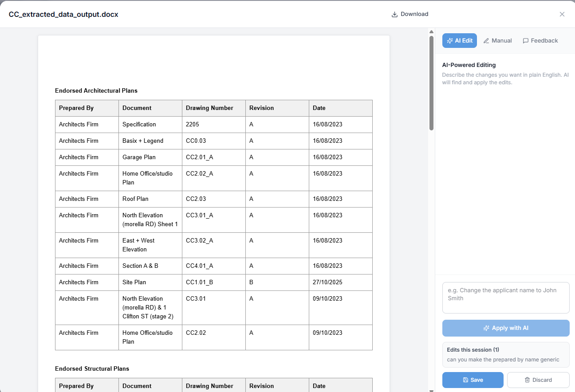This screenshot has height=392, width=575.
Task: Switch to the Manual tab
Action: coord(498,40)
